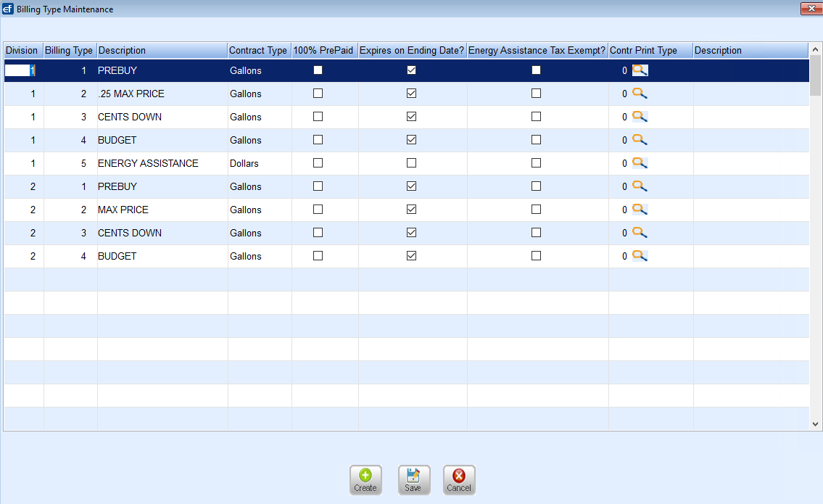Screen dimensions: 823x504
Task: Open Contr Print Type lookup for Division 1 PREBUY
Action: pos(640,70)
